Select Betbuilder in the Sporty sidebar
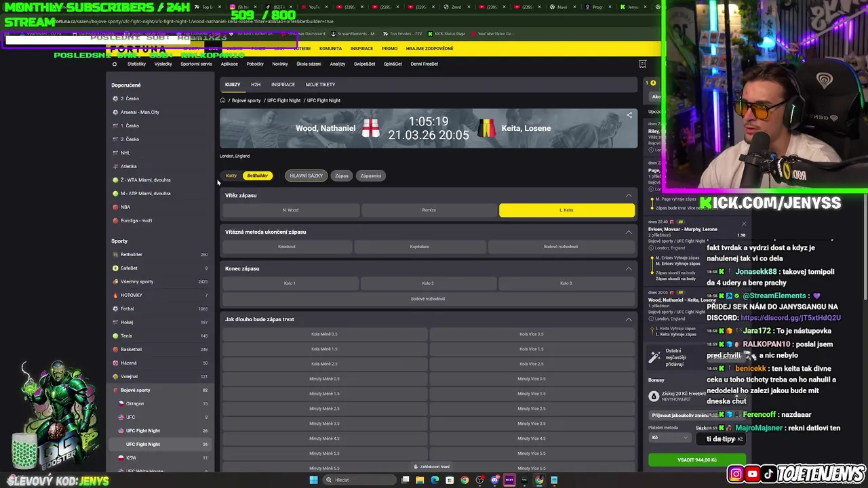 coord(161,254)
